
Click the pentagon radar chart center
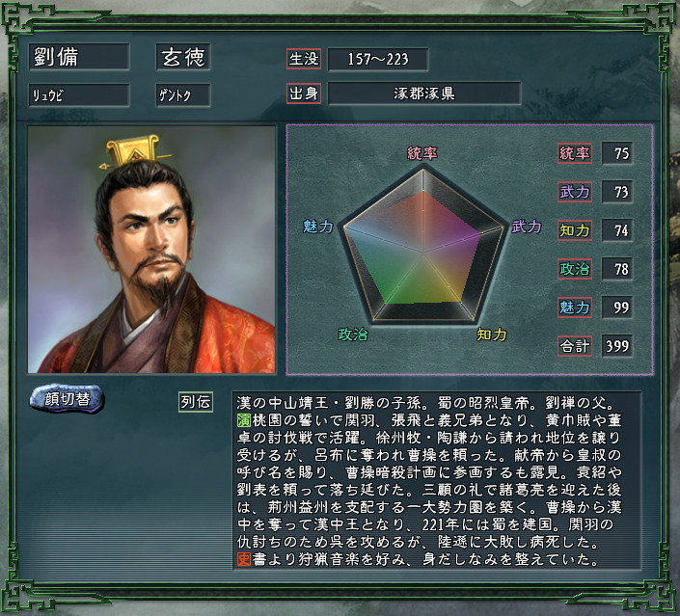423,252
